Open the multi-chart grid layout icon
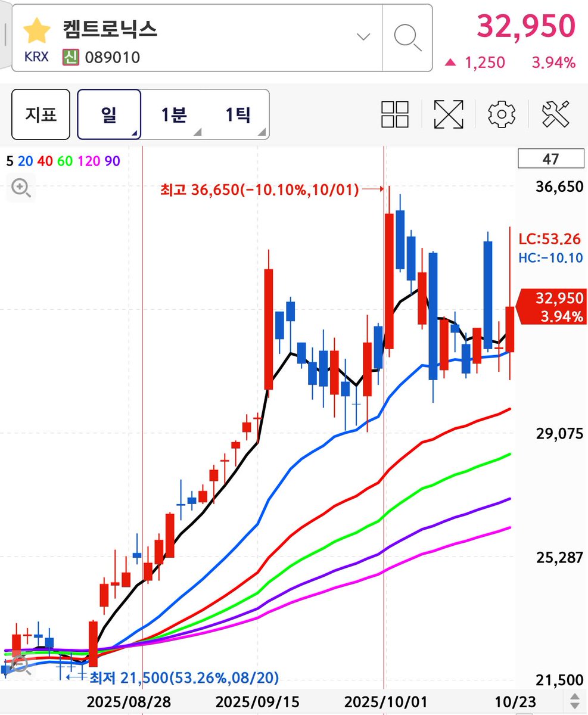The image size is (588, 715). click(x=395, y=114)
